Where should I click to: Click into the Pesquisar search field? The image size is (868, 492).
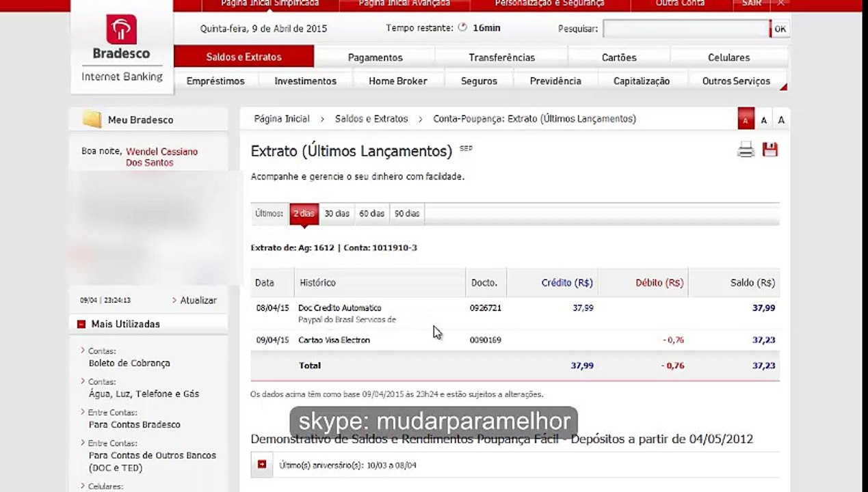click(686, 29)
